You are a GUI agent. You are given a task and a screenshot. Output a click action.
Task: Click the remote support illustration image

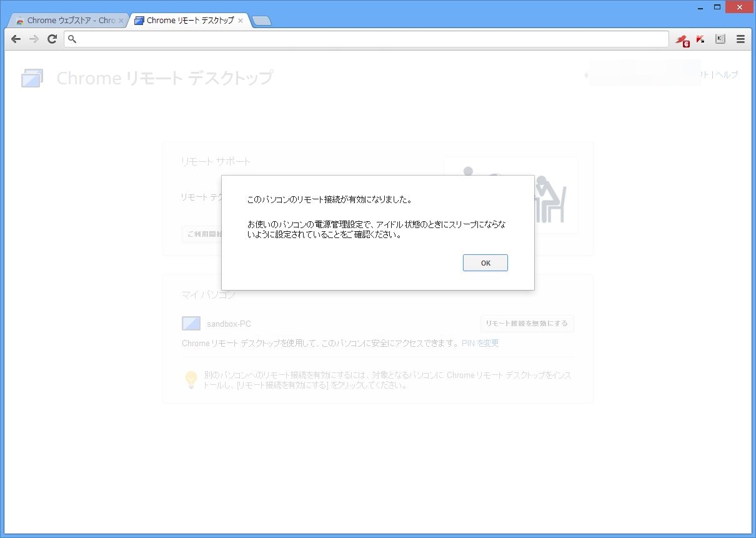(x=510, y=195)
